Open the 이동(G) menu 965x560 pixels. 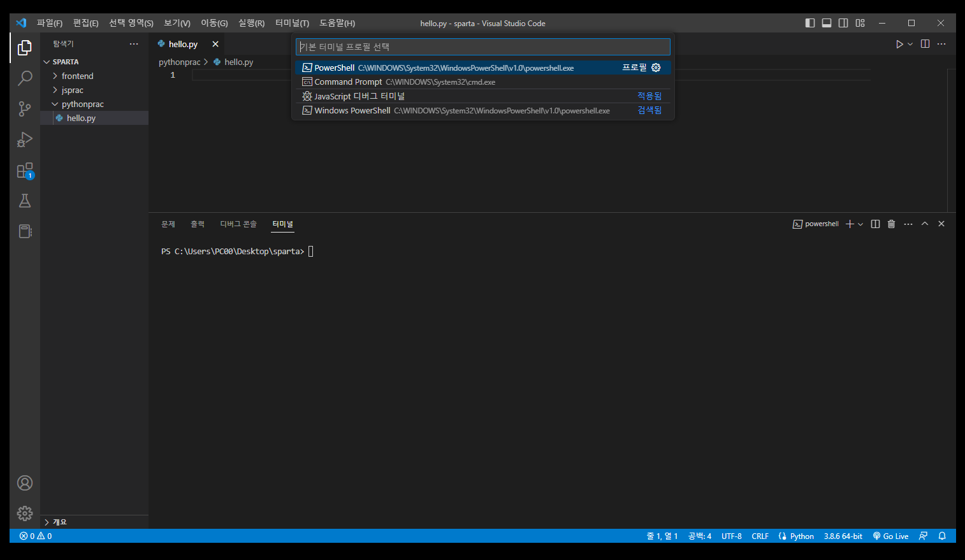point(214,23)
